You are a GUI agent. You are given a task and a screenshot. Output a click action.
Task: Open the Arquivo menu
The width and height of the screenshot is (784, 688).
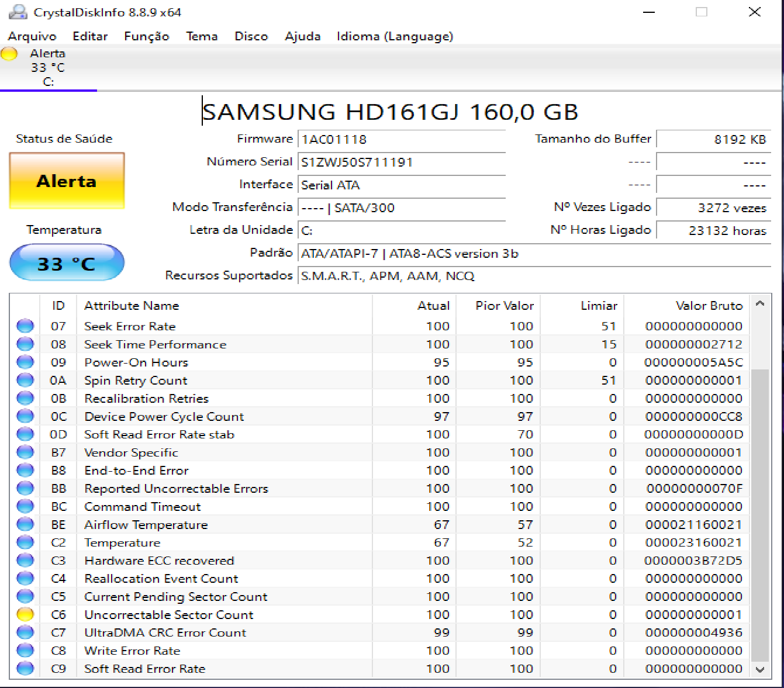[x=32, y=36]
